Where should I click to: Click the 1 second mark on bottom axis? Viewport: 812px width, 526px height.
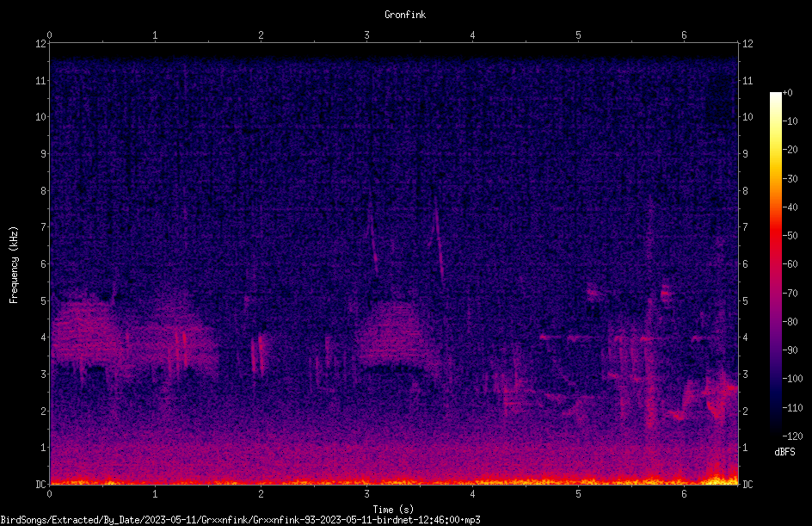pyautogui.click(x=155, y=494)
